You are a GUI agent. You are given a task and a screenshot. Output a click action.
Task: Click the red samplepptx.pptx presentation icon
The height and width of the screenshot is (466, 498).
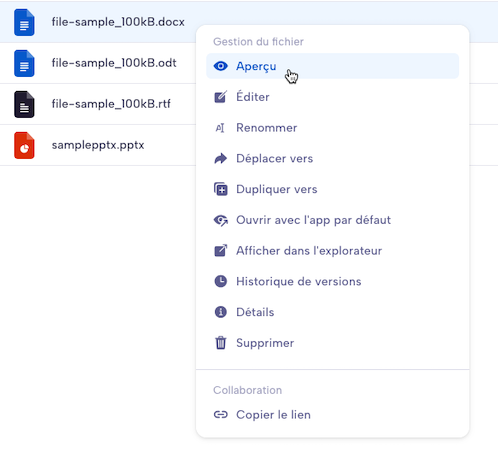point(24,145)
